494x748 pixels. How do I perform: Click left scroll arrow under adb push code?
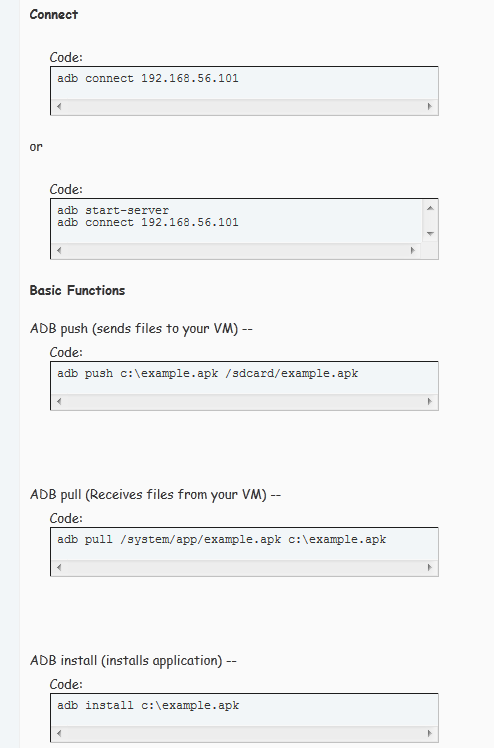(x=59, y=401)
